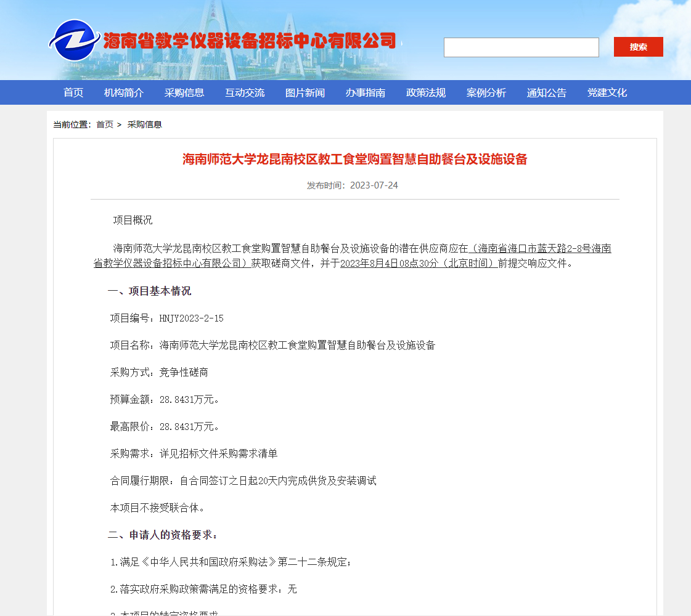Select 图片新闻 in the nav bar
Screen dimensions: 691x616
[x=305, y=92]
